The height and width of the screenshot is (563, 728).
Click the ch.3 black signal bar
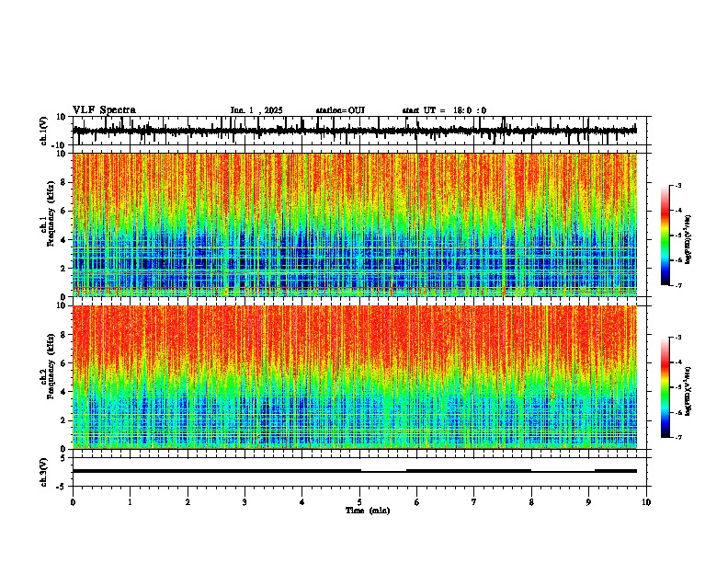[x=355, y=471]
